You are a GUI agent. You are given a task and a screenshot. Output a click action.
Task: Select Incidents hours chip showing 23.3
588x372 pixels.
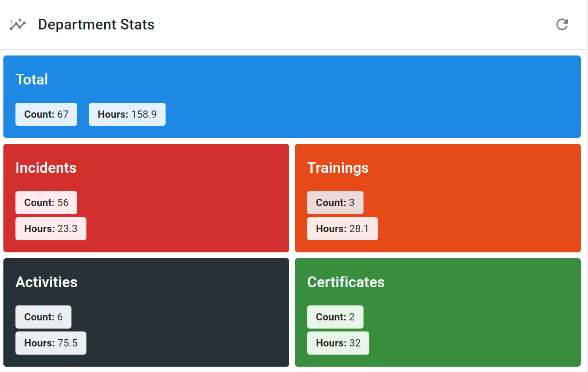[x=51, y=229]
